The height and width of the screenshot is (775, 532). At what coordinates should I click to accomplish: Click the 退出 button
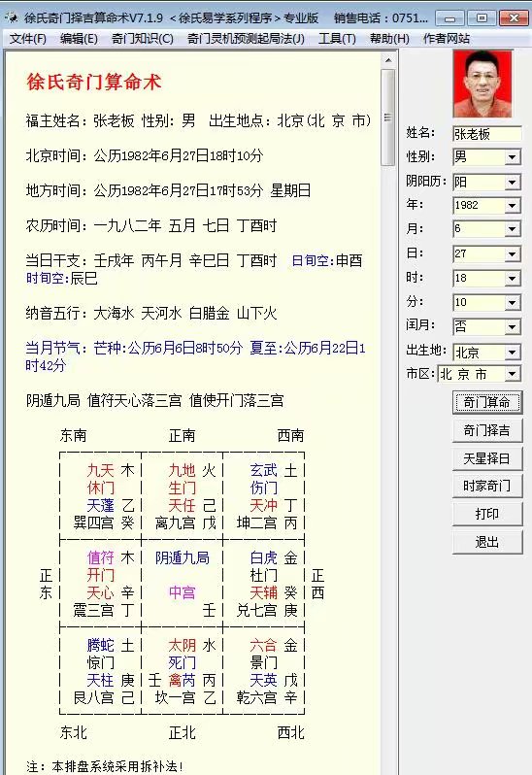[487, 542]
